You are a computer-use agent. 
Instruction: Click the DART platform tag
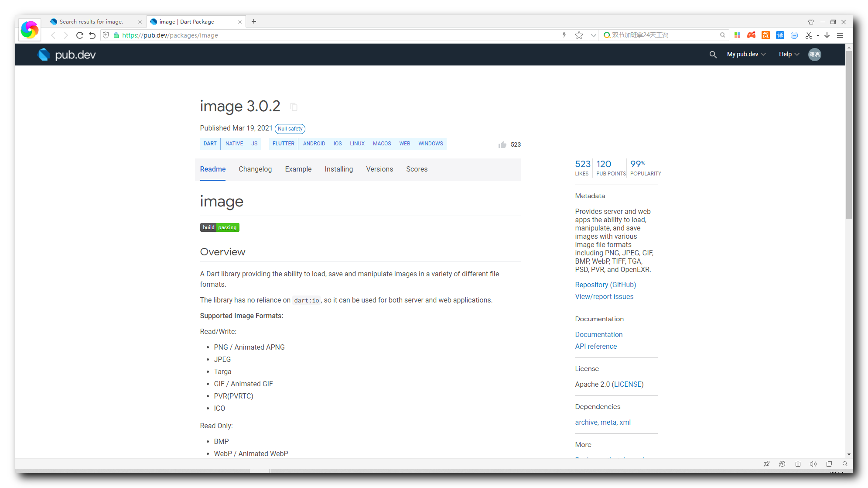(210, 144)
